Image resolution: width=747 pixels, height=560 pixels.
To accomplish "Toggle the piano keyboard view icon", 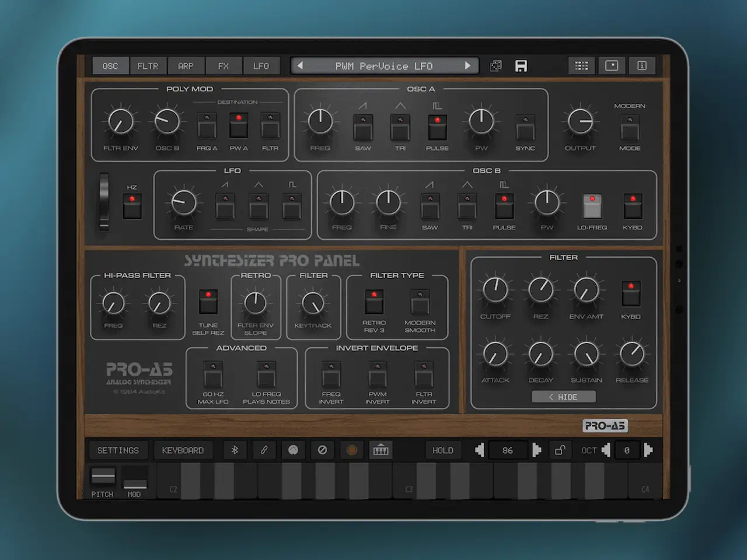I will [x=381, y=450].
